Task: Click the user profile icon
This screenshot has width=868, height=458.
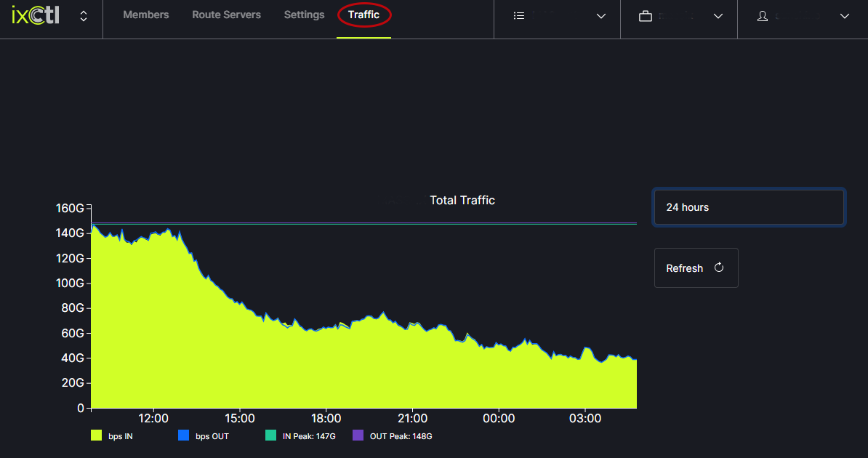Action: [762, 16]
